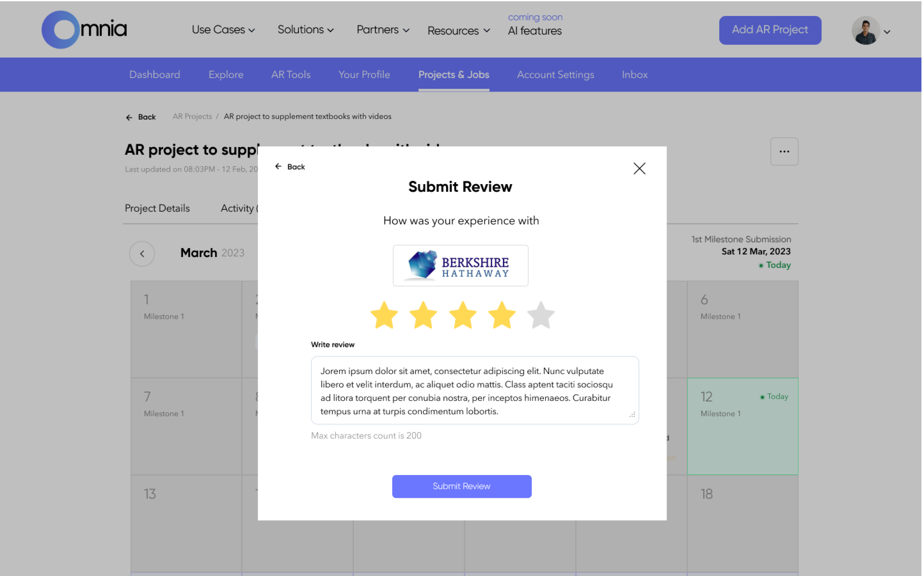Open the Use Cases dropdown

[x=224, y=30]
